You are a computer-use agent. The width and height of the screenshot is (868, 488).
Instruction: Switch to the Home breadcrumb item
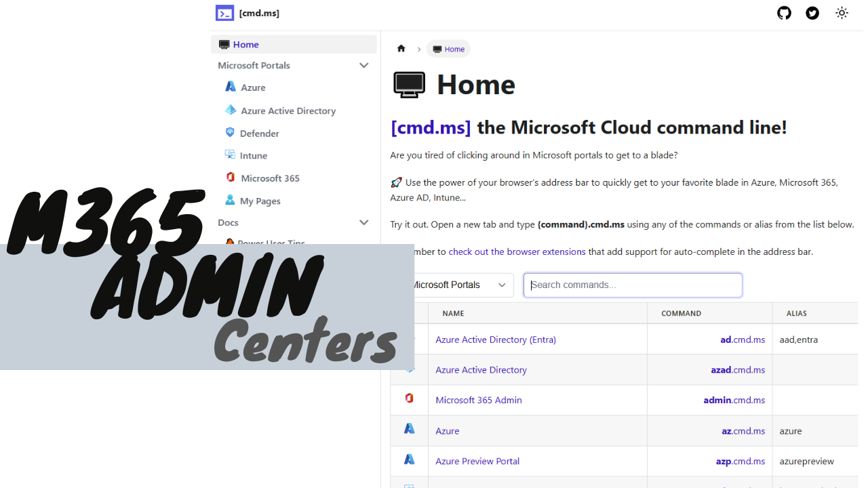448,49
